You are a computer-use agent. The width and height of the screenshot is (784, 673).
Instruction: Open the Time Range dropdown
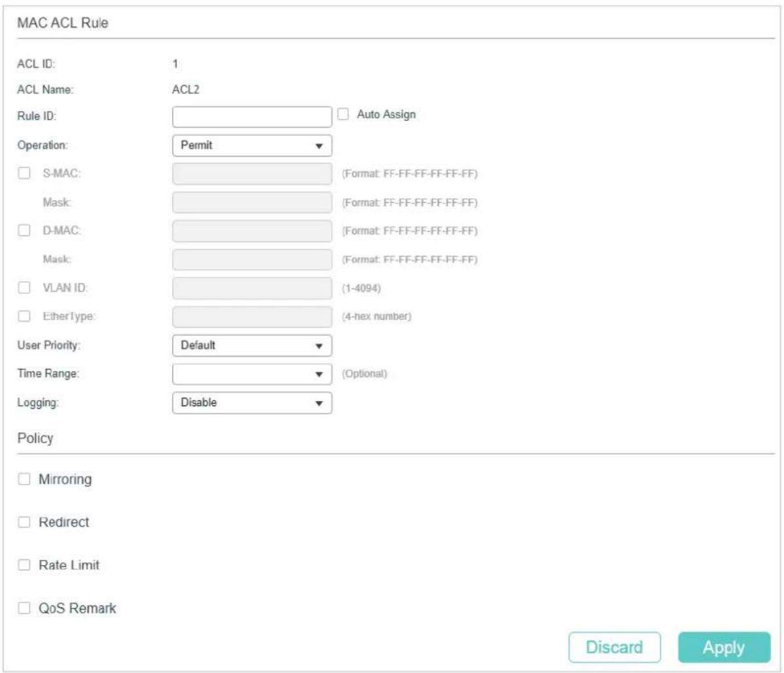pyautogui.click(x=252, y=373)
